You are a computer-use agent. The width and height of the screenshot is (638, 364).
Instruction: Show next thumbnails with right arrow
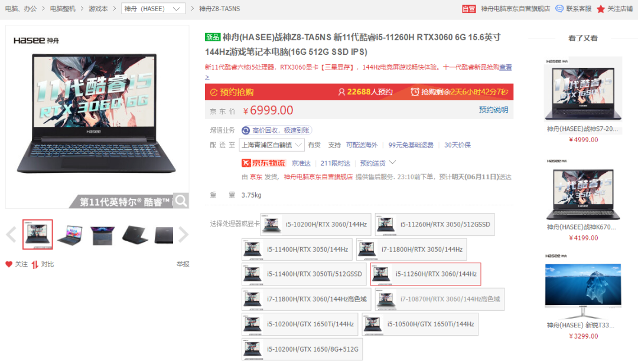[183, 235]
